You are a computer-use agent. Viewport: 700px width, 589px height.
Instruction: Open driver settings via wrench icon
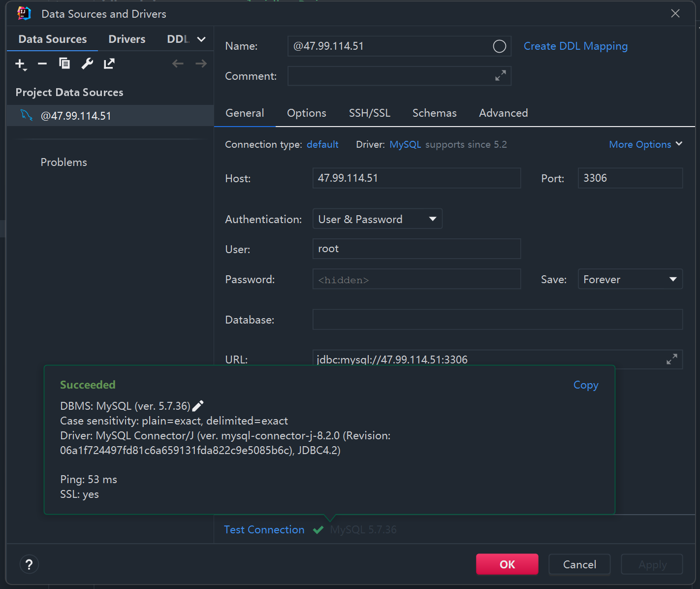click(87, 64)
